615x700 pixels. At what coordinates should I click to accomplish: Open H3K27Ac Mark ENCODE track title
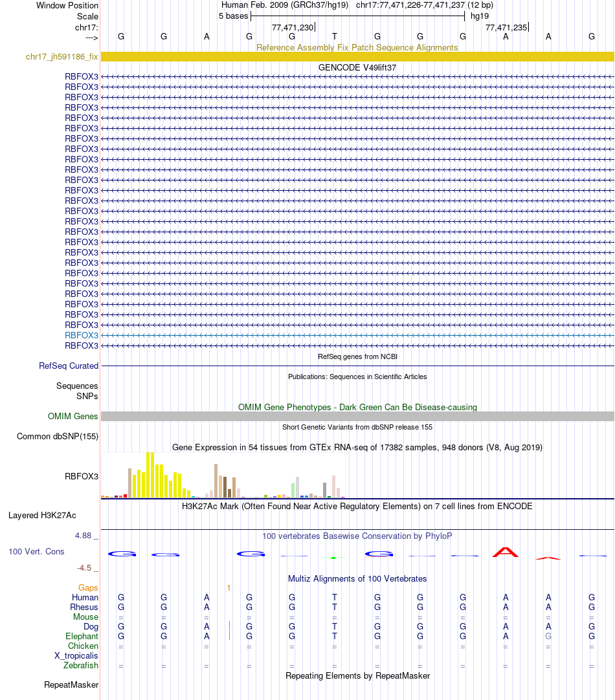pyautogui.click(x=357, y=507)
